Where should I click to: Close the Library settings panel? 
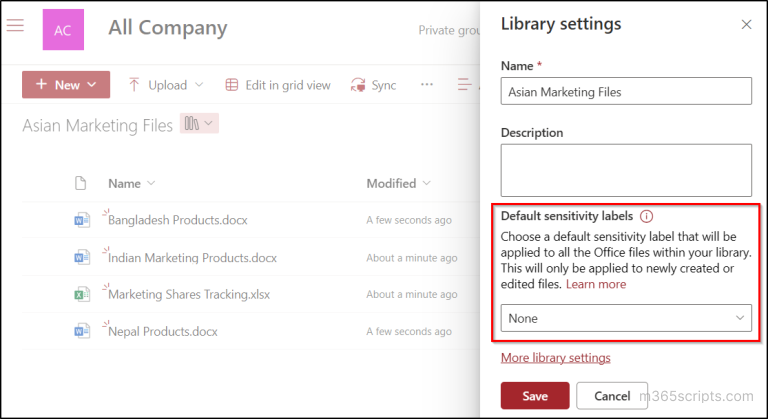[x=746, y=25]
